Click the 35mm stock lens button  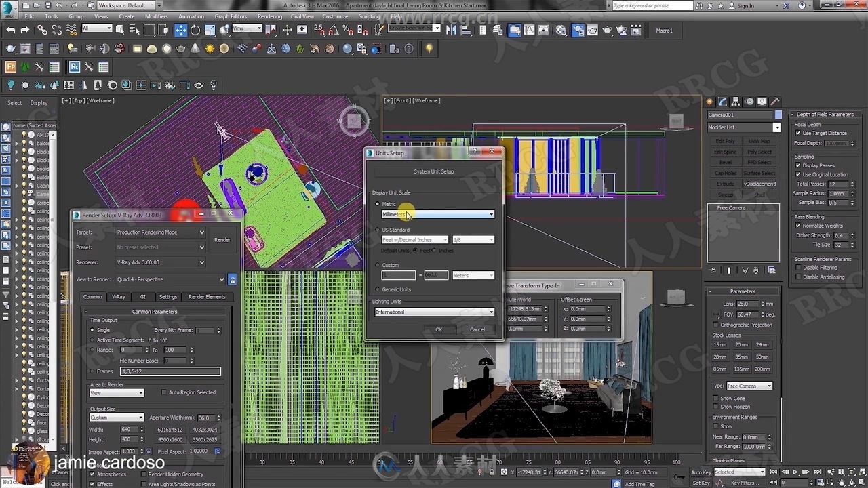click(741, 357)
